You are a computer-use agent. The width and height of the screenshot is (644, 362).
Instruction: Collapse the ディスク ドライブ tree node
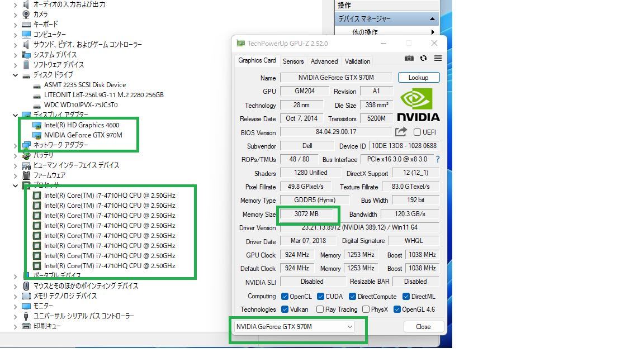(x=16, y=75)
